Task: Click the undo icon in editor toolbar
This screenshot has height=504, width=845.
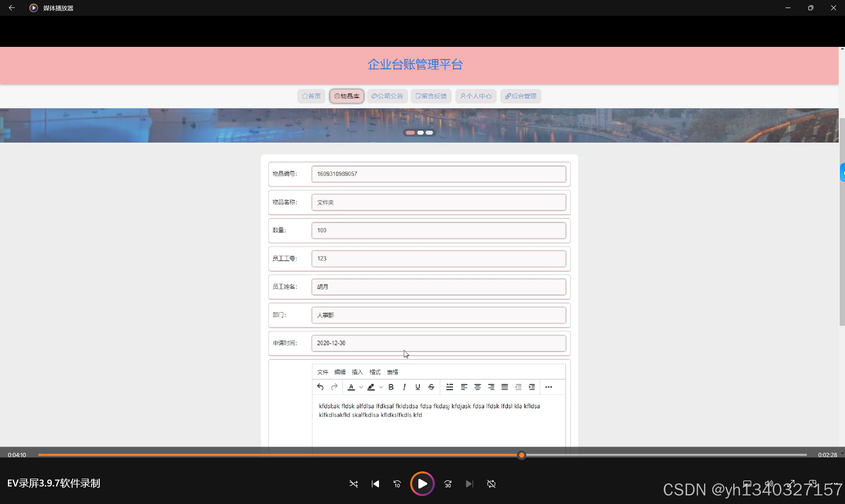Action: (320, 387)
